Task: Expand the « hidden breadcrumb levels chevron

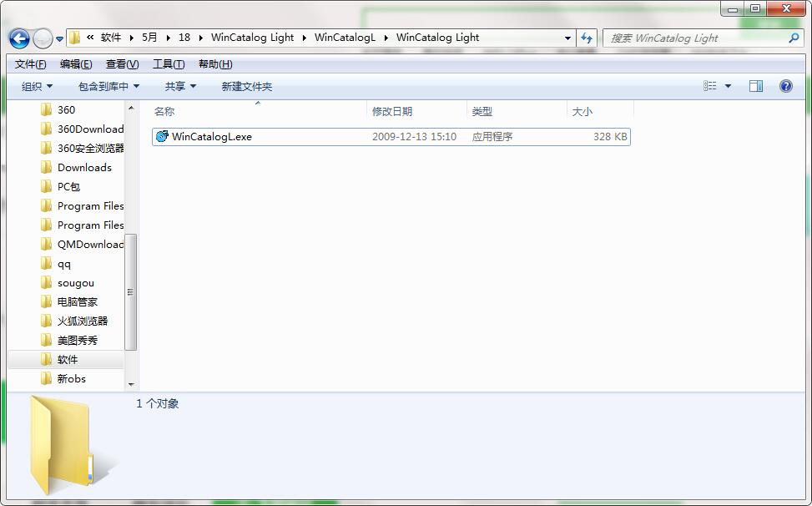Action: (90, 38)
